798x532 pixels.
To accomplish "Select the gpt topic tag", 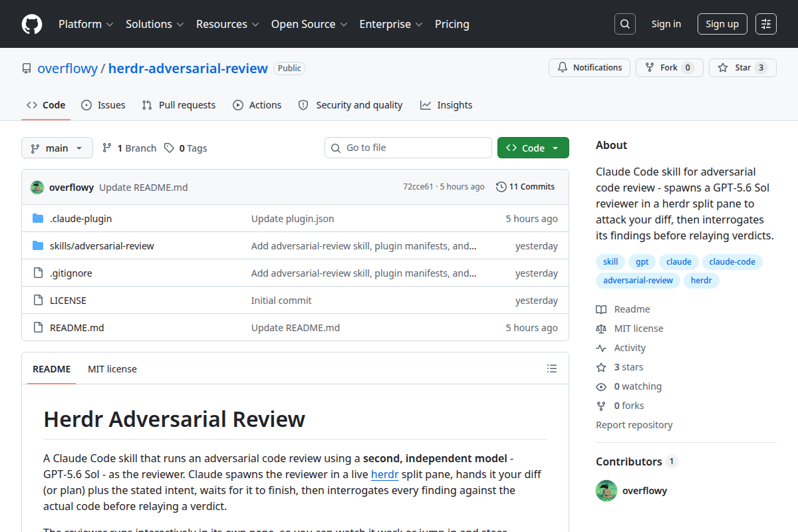I will (x=642, y=262).
